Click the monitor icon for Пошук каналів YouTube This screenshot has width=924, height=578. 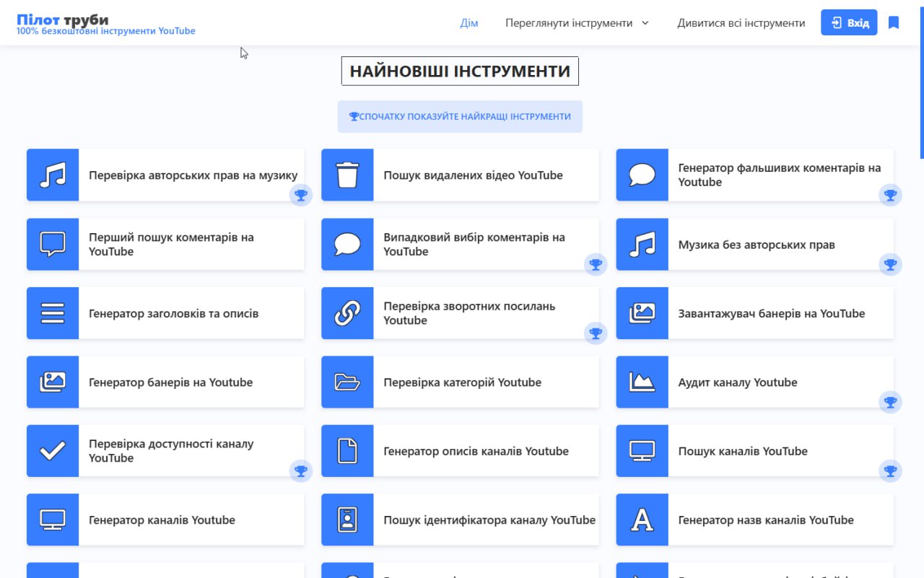pyautogui.click(x=642, y=451)
